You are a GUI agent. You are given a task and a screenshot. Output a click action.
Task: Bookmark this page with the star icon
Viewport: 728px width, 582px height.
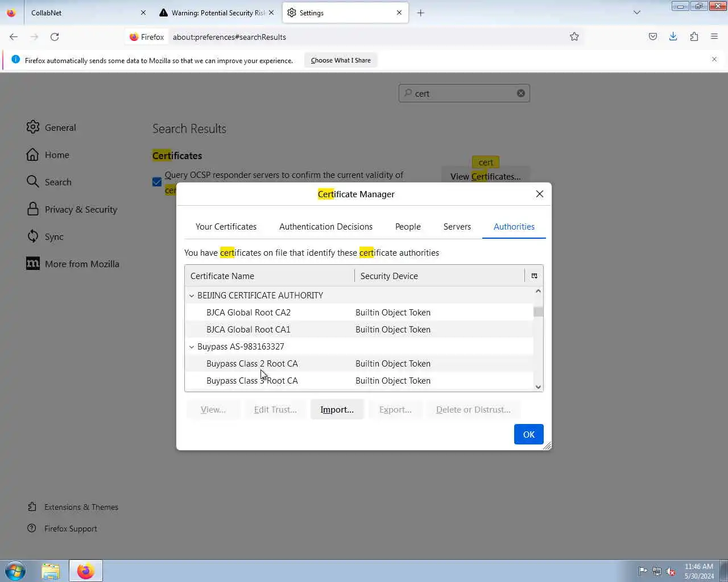coord(574,37)
